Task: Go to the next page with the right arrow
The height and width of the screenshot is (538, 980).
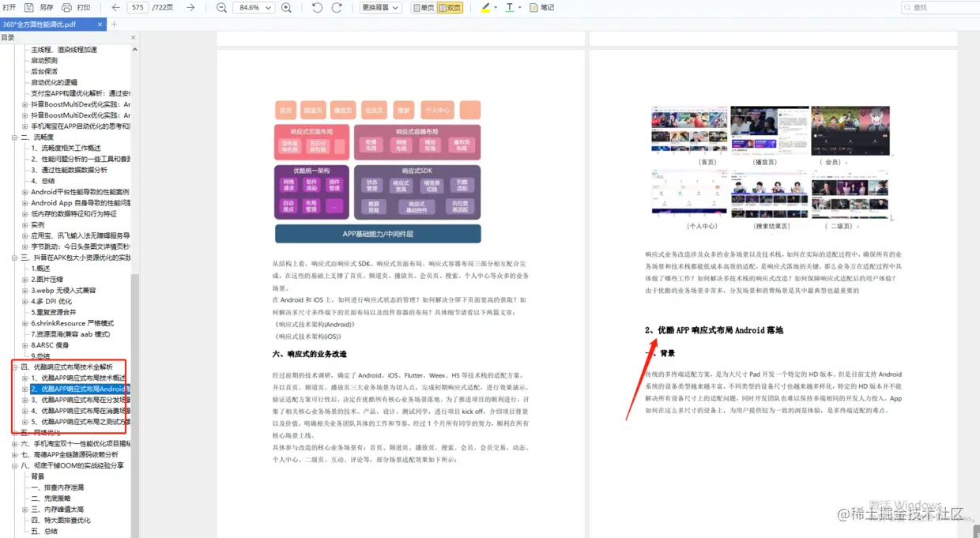Action: [x=190, y=7]
